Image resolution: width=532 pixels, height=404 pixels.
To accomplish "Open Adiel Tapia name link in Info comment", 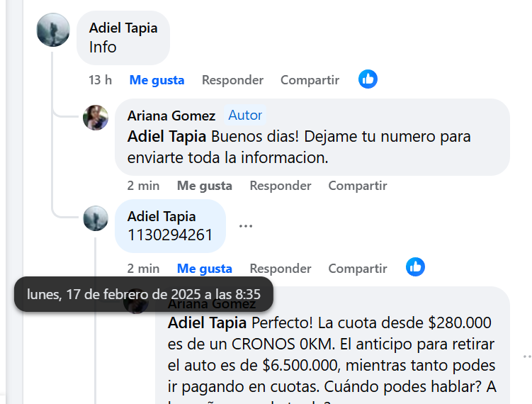I will pos(123,28).
